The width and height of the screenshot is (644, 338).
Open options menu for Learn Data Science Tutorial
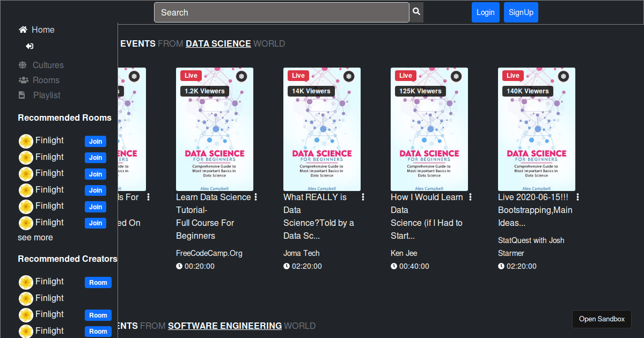256,197
